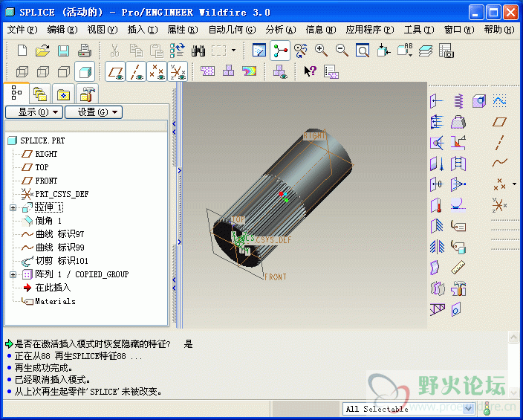
Task: Toggle shaded display mode
Action: click(x=85, y=71)
